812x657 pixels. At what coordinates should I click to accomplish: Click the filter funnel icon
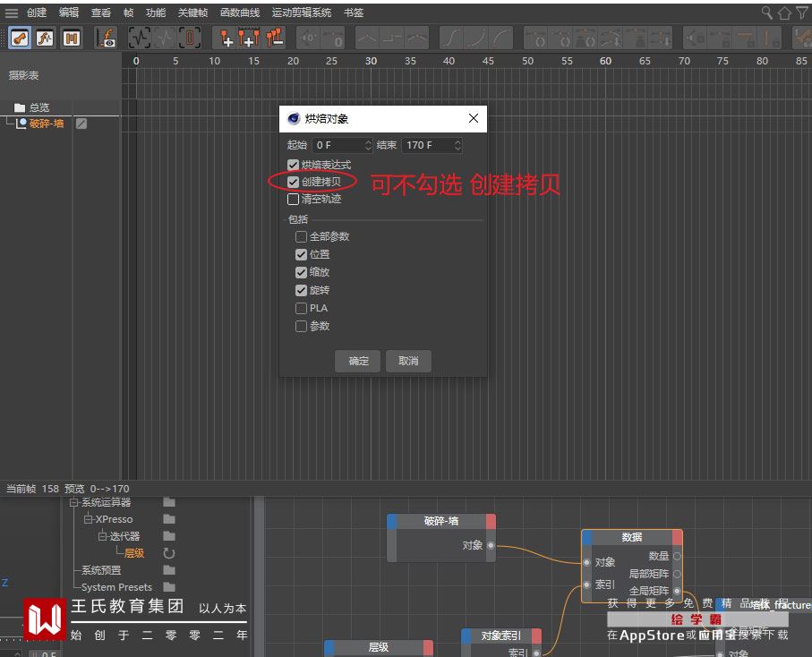(x=802, y=13)
